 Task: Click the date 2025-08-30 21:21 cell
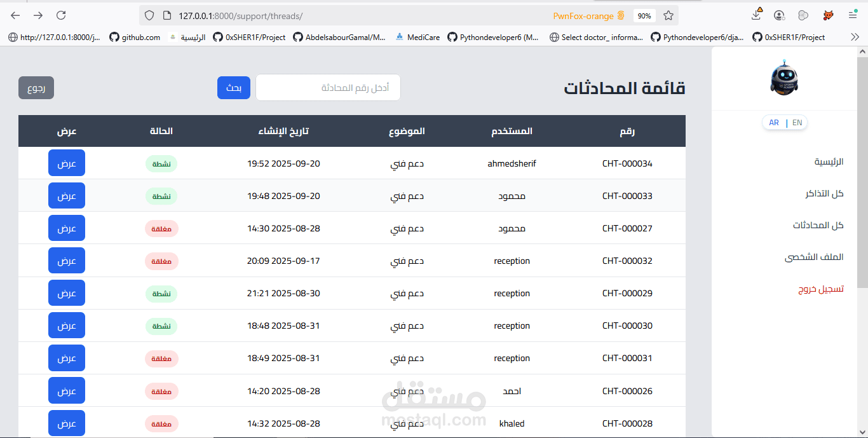[283, 293]
